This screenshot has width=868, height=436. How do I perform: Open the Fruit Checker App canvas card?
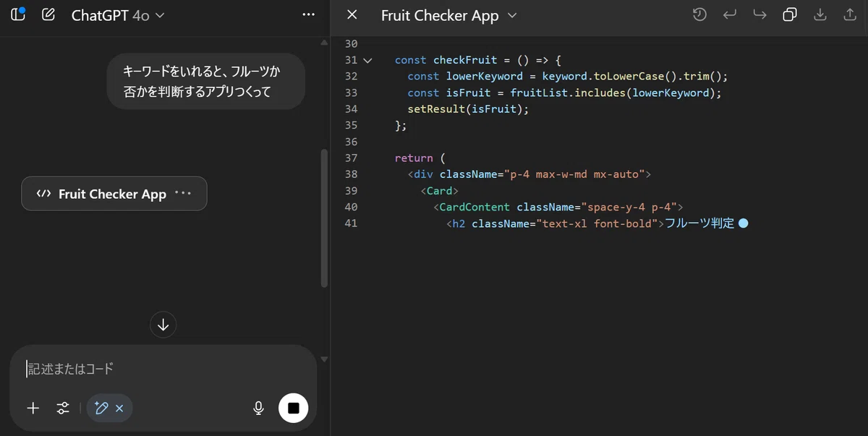[x=114, y=194]
